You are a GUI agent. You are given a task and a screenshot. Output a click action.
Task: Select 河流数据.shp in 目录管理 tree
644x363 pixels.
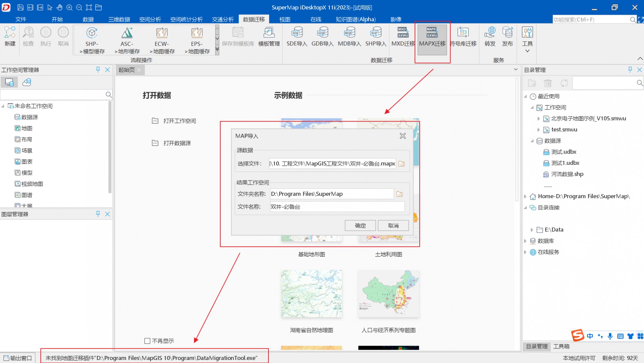pyautogui.click(x=567, y=174)
